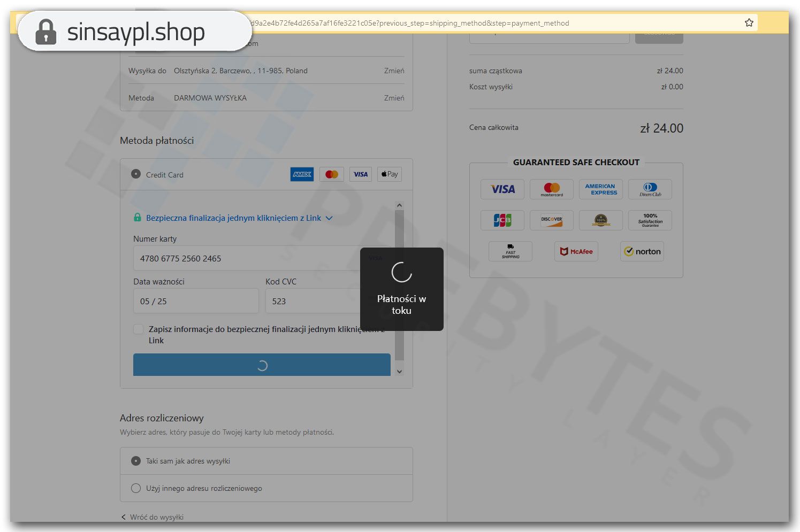Click the 'GUARANTEED SAFE CHECKOUT' heading
Image resolution: width=800 pixels, height=532 pixels.
pos(576,162)
